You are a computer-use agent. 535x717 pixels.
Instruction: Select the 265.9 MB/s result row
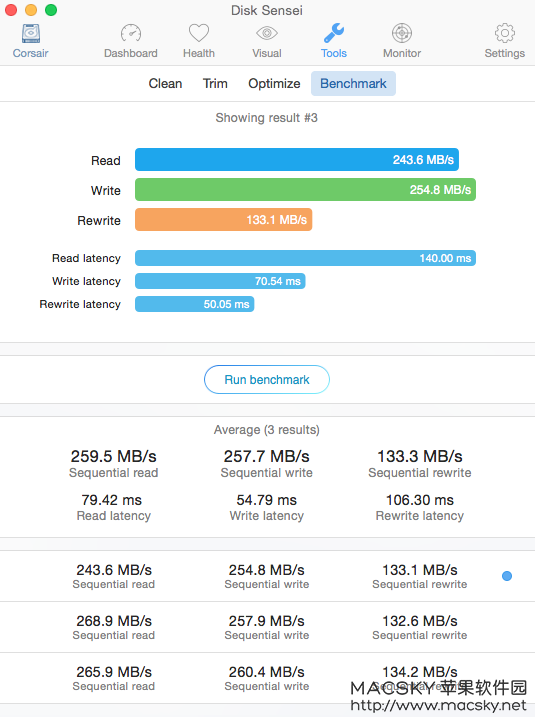pos(268,678)
